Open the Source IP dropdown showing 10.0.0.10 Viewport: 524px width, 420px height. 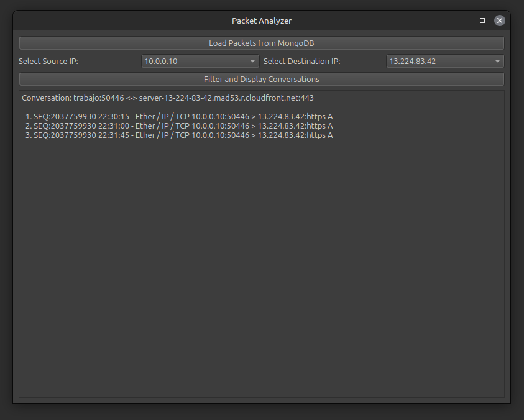(x=199, y=61)
